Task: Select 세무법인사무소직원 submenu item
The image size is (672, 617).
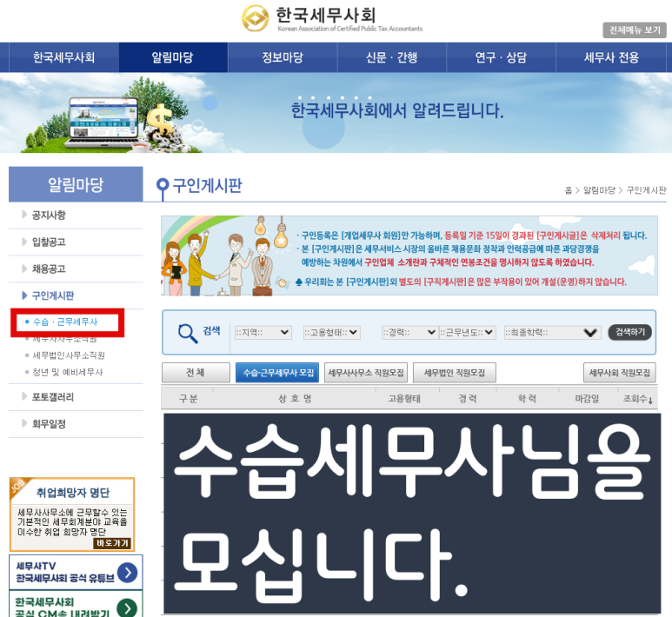Action: click(x=69, y=355)
